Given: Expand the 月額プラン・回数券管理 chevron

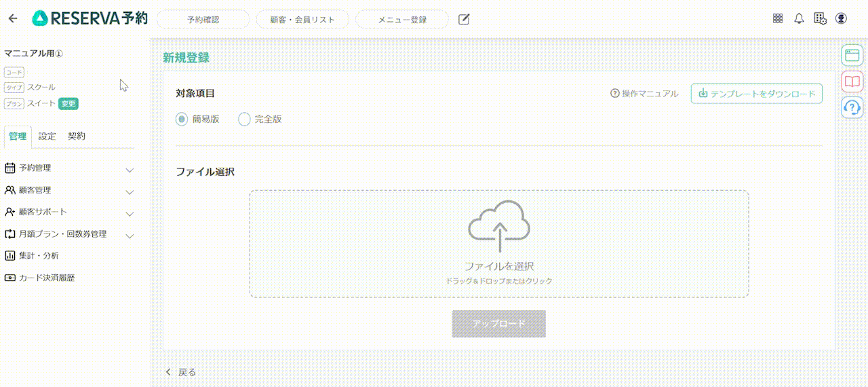Looking at the screenshot, I should pyautogui.click(x=130, y=236).
